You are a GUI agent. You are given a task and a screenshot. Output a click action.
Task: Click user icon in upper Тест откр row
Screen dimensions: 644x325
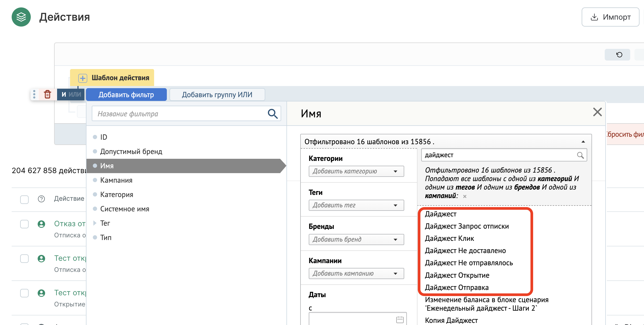(x=41, y=259)
